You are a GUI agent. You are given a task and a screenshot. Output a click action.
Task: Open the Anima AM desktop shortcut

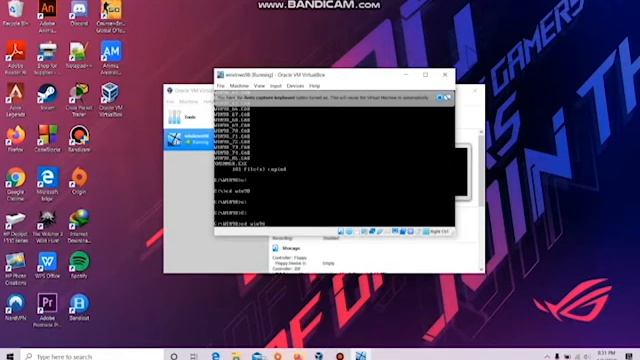click(x=111, y=58)
